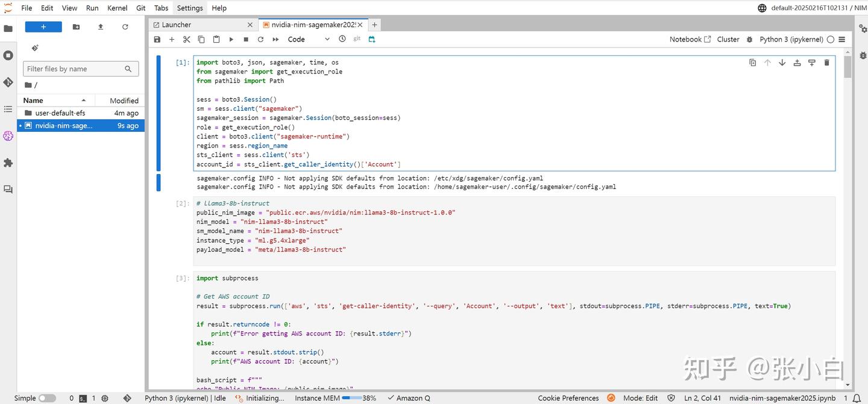
Task: Click the Notebook link in toolbar
Action: pos(690,39)
